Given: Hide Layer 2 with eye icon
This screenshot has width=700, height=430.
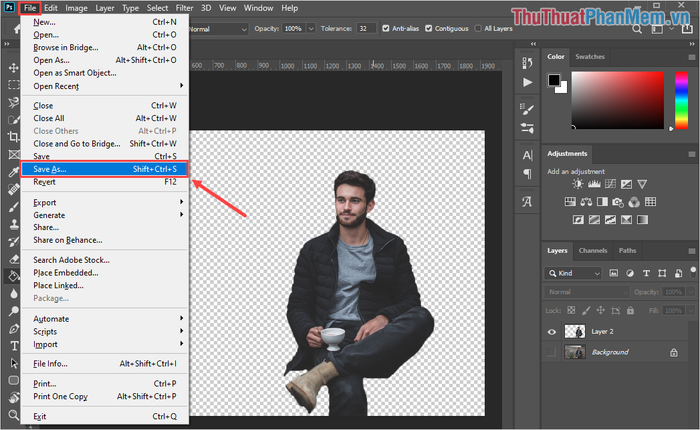Looking at the screenshot, I should 552,332.
